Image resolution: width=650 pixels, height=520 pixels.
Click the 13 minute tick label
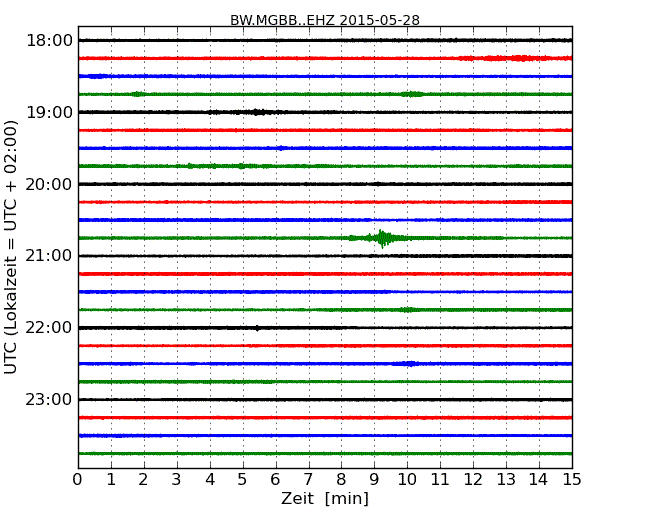pos(506,479)
